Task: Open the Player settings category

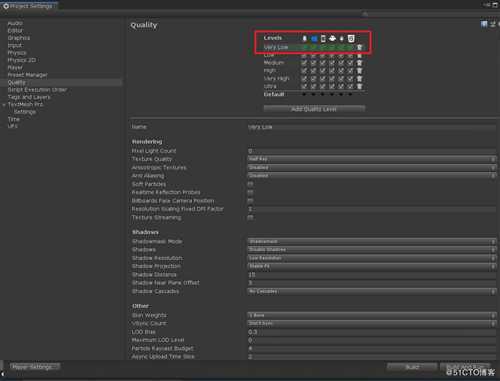Action: (x=15, y=68)
